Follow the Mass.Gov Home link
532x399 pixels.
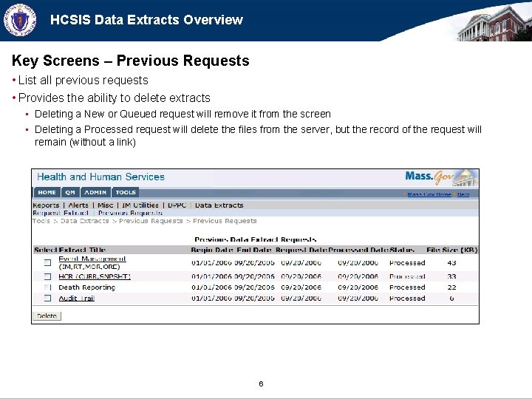pos(429,194)
